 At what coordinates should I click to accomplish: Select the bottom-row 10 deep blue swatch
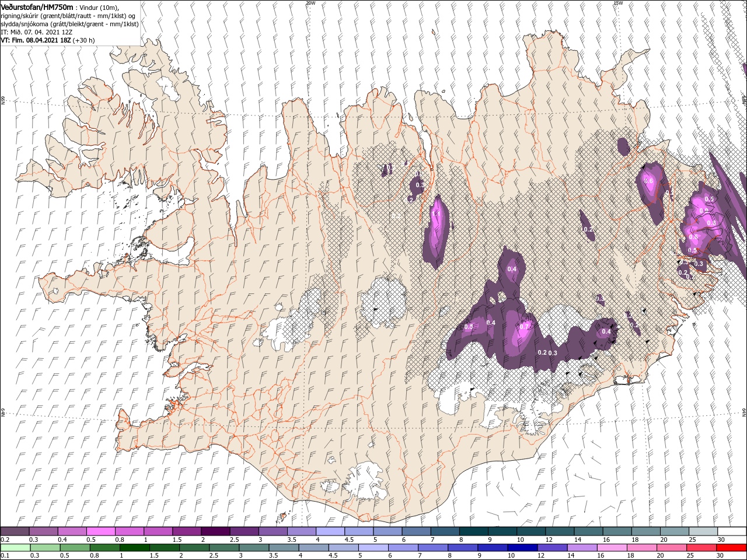coord(522,548)
